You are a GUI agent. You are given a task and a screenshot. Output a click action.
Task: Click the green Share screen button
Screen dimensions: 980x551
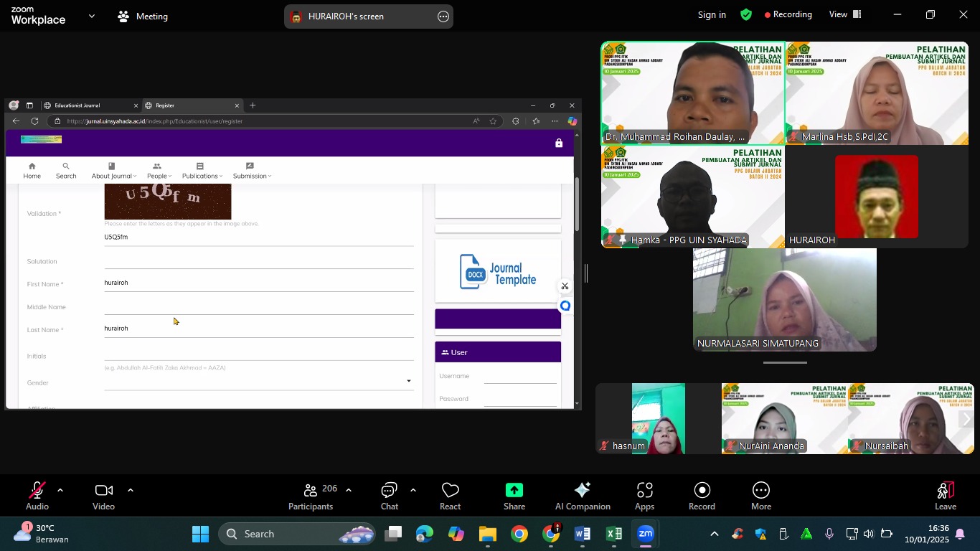514,496
